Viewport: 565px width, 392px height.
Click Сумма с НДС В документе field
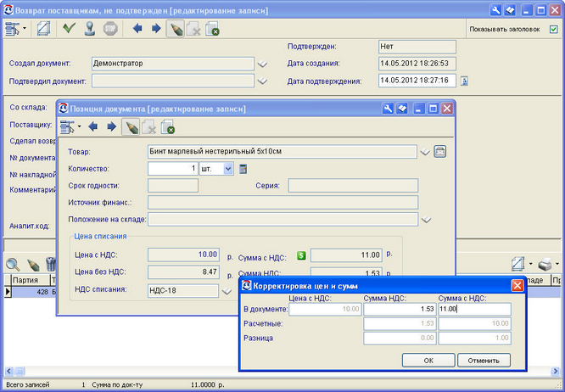point(474,309)
